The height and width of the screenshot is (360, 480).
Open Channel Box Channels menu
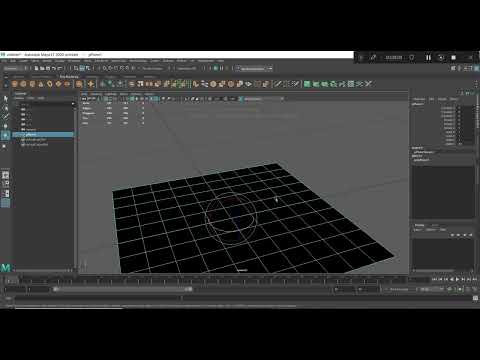click(419, 99)
